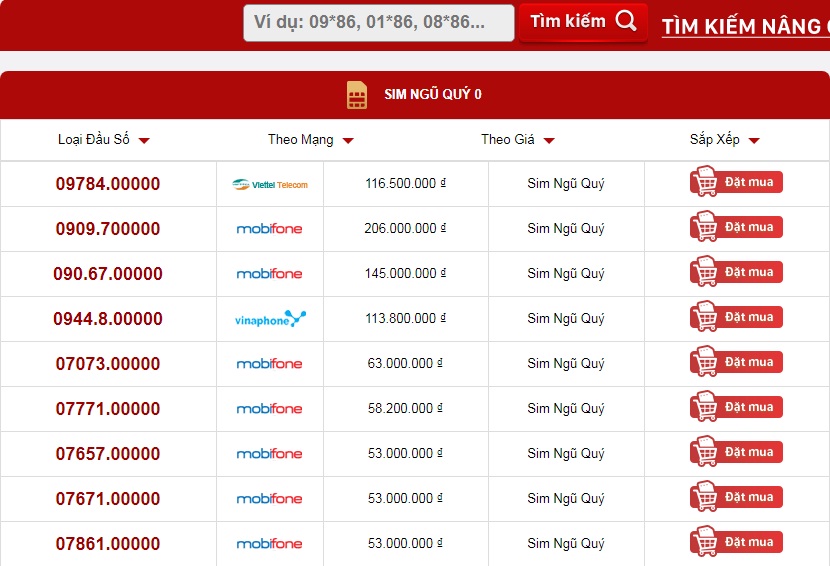The width and height of the screenshot is (830, 566).
Task: Open SIM number 09784.00000
Action: click(108, 184)
